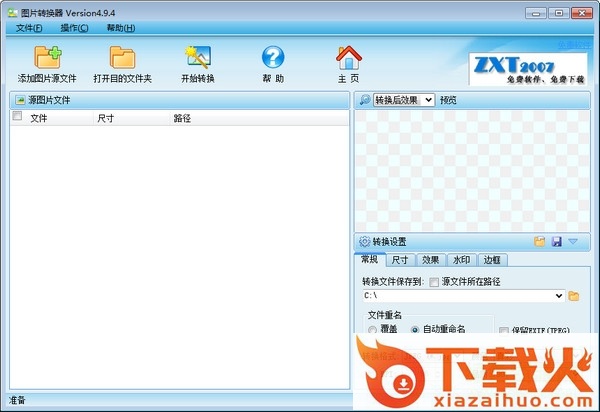Click the open-settings folder icon in 转换设置 header

540,241
